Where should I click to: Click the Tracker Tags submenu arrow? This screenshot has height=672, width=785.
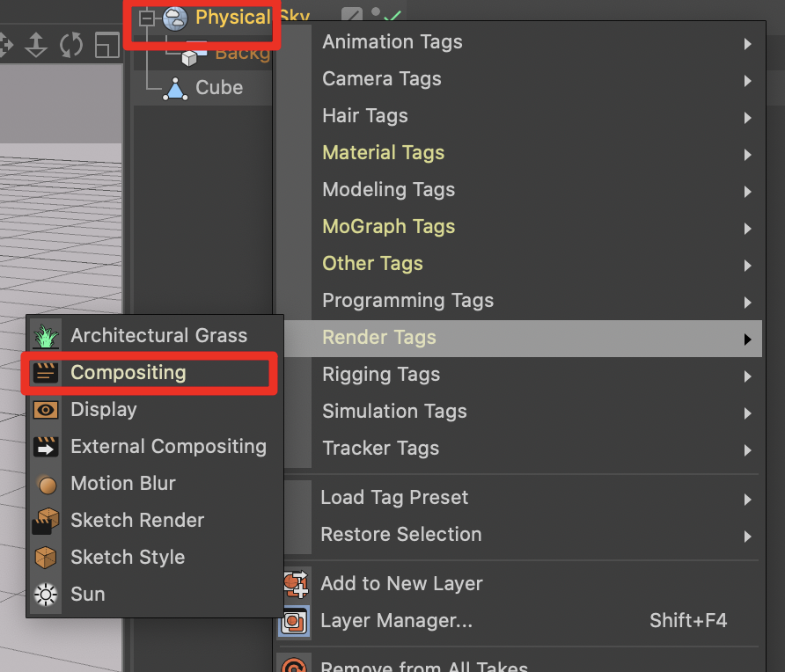click(747, 451)
